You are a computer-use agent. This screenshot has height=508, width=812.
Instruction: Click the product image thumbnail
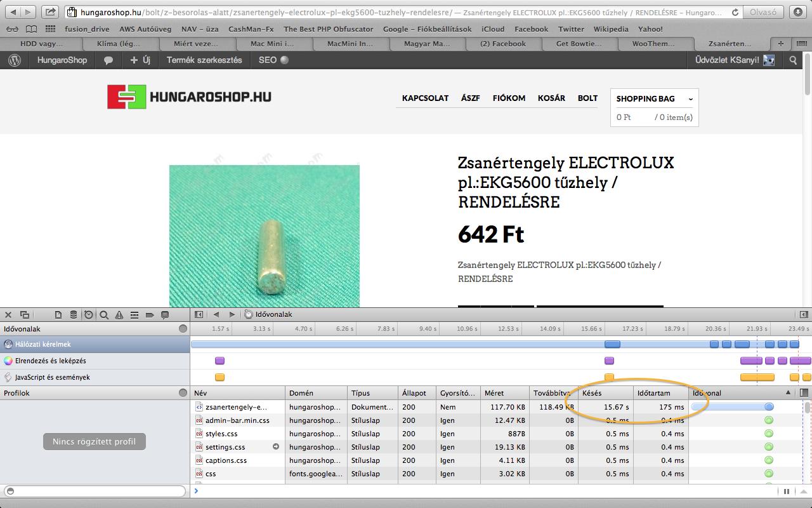(x=265, y=236)
